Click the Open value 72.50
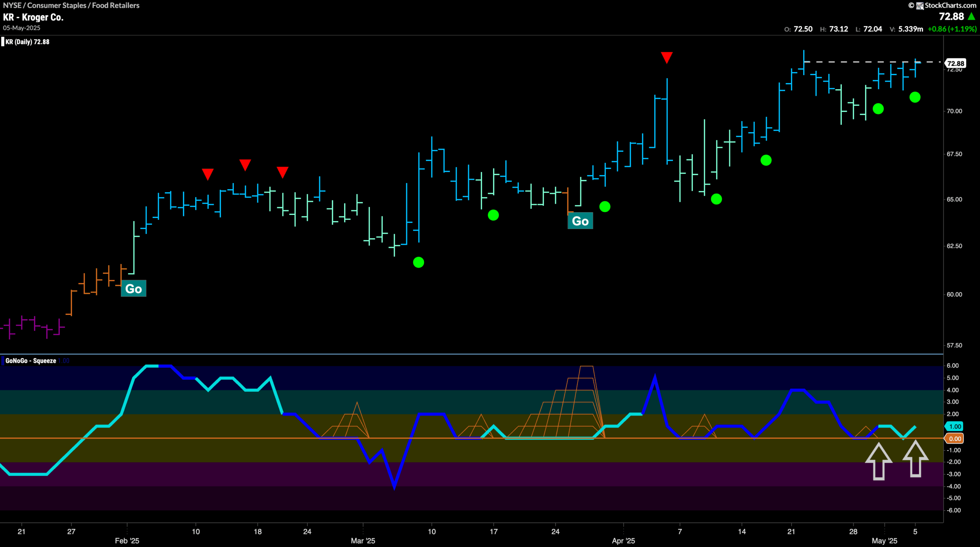Screen dimensions: 980x547 (803, 29)
